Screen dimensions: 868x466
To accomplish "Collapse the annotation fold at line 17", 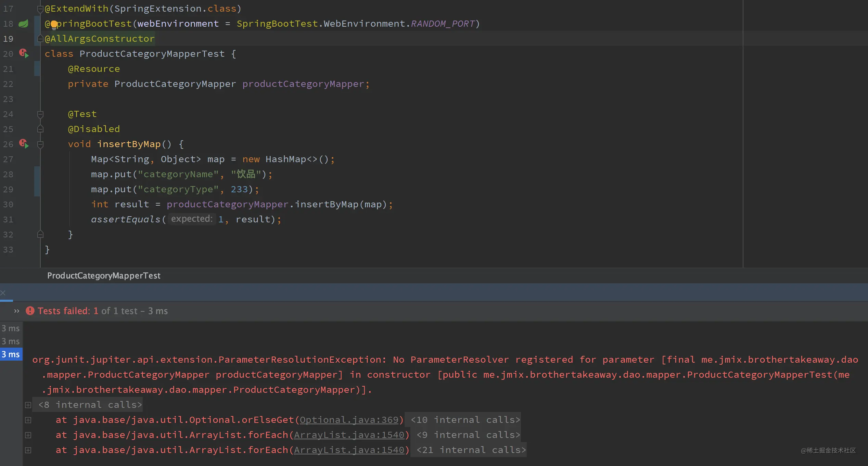I will [x=40, y=9].
